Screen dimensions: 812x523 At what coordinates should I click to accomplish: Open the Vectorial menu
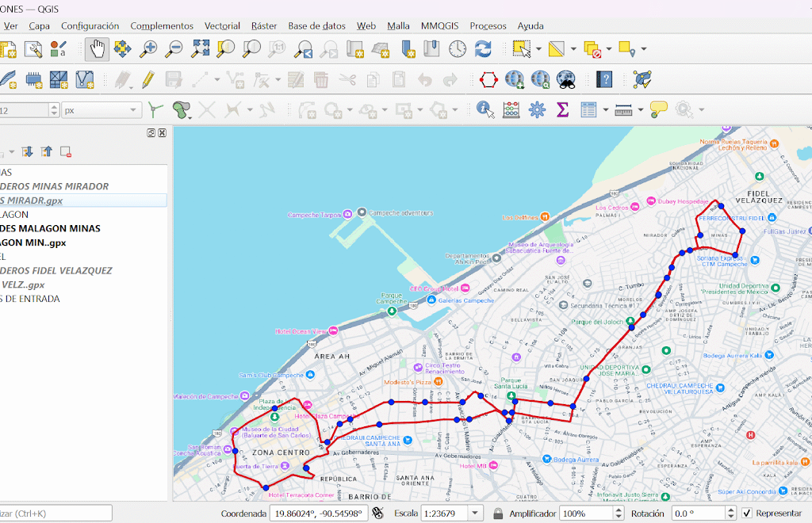click(x=222, y=25)
